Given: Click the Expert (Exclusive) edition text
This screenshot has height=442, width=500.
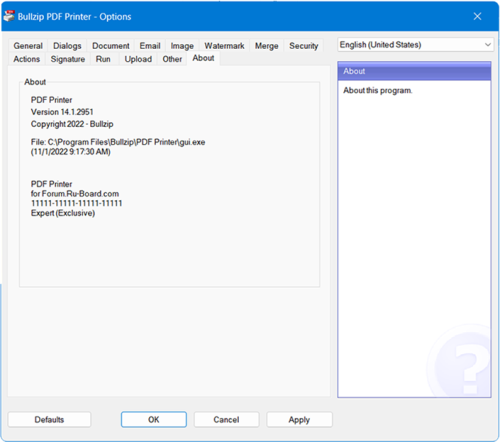Looking at the screenshot, I should 63,213.
